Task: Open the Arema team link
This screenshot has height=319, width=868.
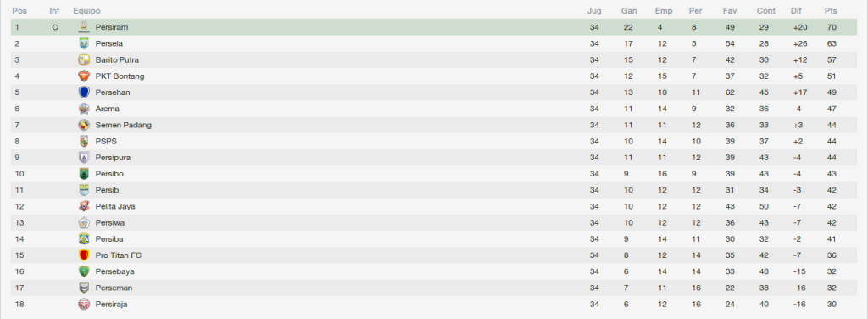Action: 108,109
